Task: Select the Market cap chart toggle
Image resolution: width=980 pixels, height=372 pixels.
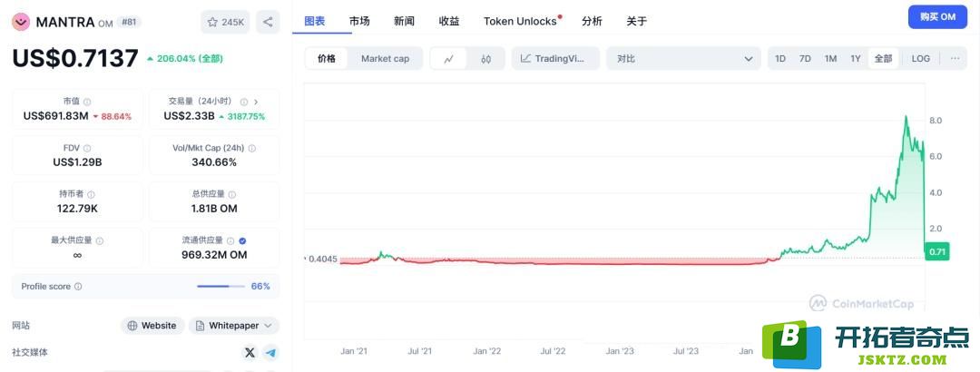Action: [385, 58]
